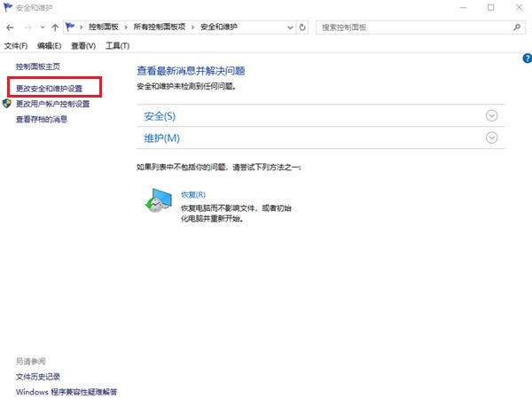Viewport: 532px width, 407px height.
Task: Open 查看存档的消息 link
Action: point(42,119)
